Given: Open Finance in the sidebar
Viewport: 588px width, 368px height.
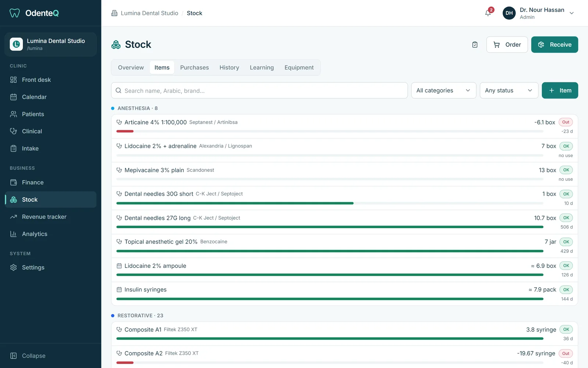Looking at the screenshot, I should pyautogui.click(x=51, y=183).
